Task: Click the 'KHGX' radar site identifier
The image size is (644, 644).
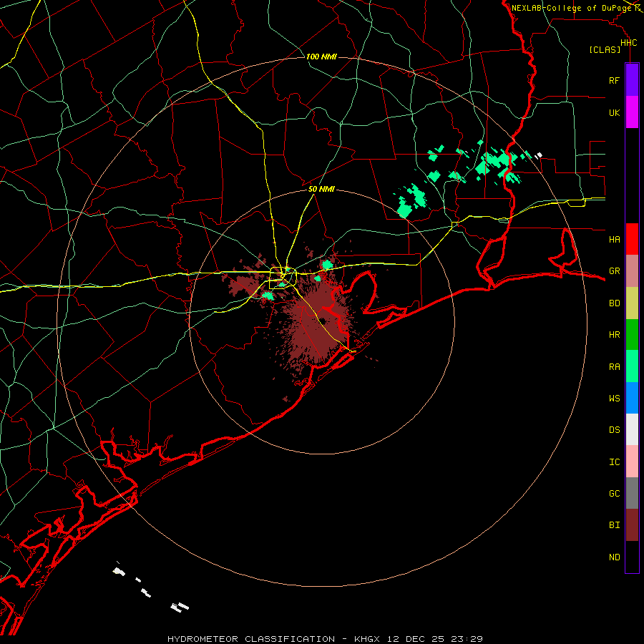Action: 367,639
